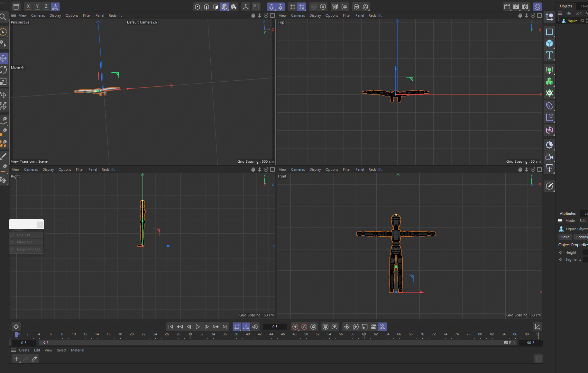This screenshot has height=373, width=588.
Task: Click Record Active Objects button
Action: [295, 327]
